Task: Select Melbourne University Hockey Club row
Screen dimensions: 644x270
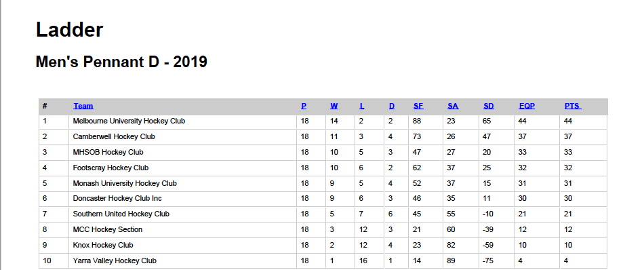Action: pos(323,121)
